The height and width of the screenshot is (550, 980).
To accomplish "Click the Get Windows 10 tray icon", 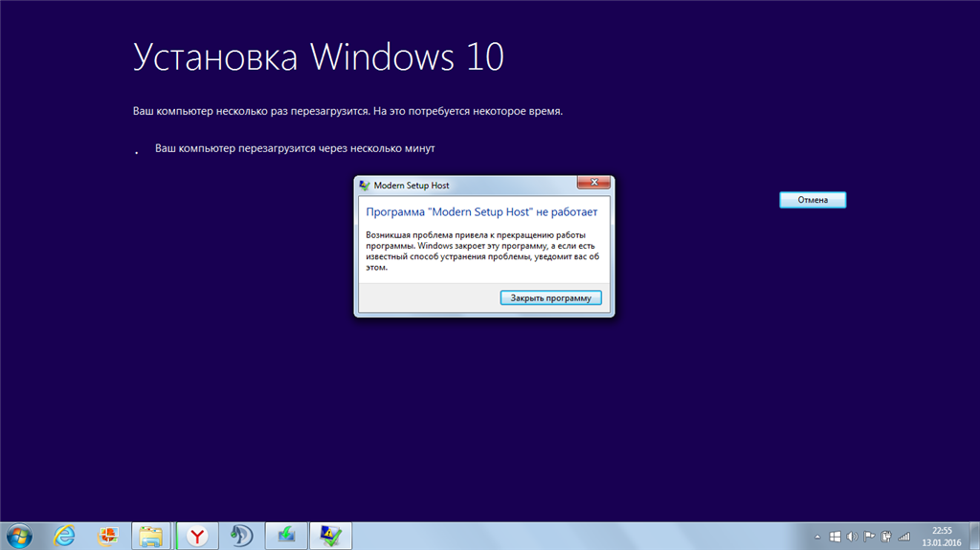I will click(835, 537).
